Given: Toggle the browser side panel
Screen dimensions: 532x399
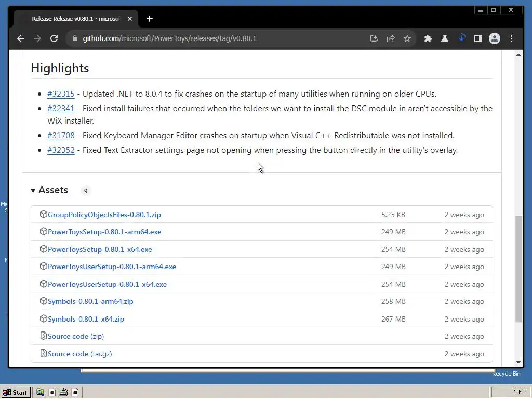Looking at the screenshot, I should pos(478,38).
